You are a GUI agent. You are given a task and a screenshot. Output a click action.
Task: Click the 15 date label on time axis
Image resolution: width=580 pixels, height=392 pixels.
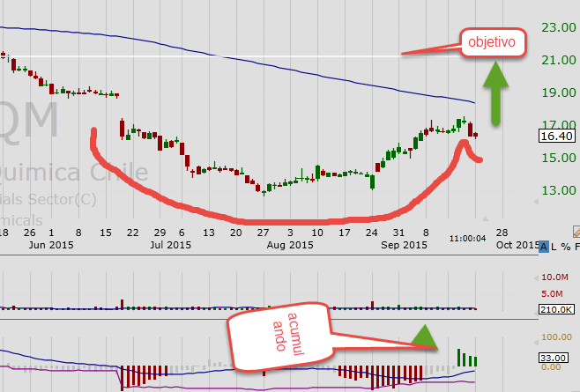coord(106,233)
